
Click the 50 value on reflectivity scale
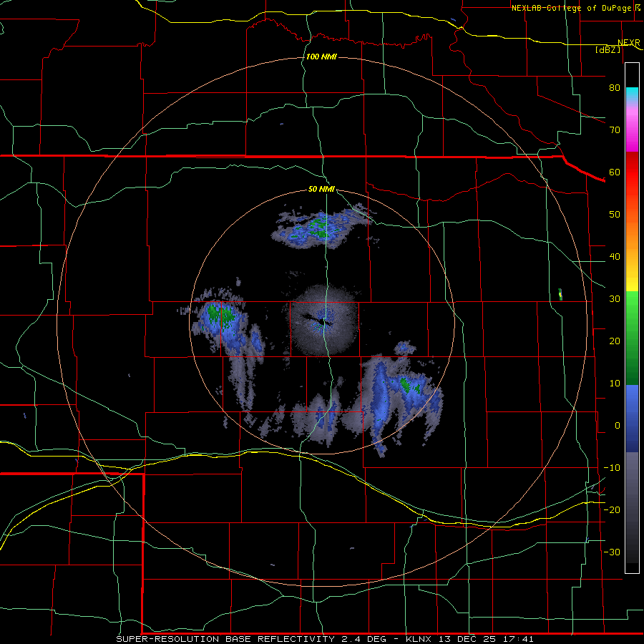click(615, 215)
